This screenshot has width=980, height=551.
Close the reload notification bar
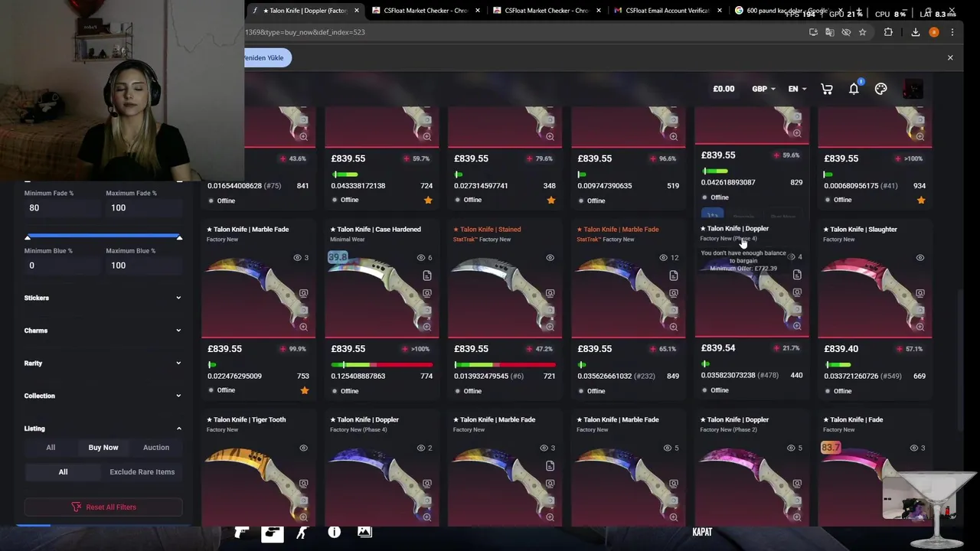click(950, 57)
